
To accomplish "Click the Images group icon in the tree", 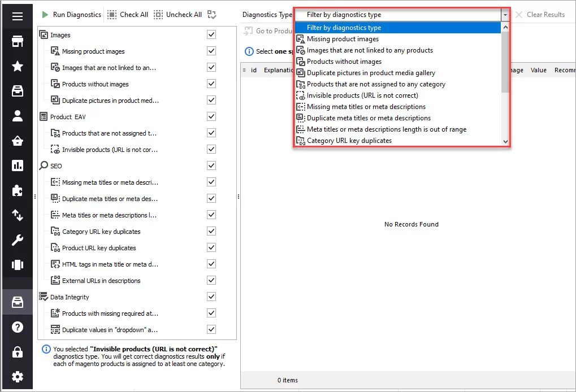I will (44, 35).
